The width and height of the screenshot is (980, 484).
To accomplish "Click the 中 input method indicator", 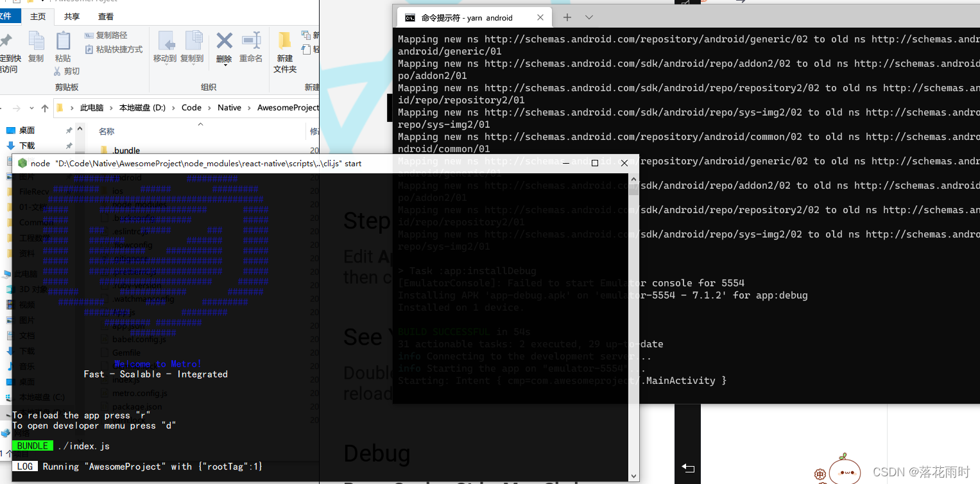I will pos(820,474).
